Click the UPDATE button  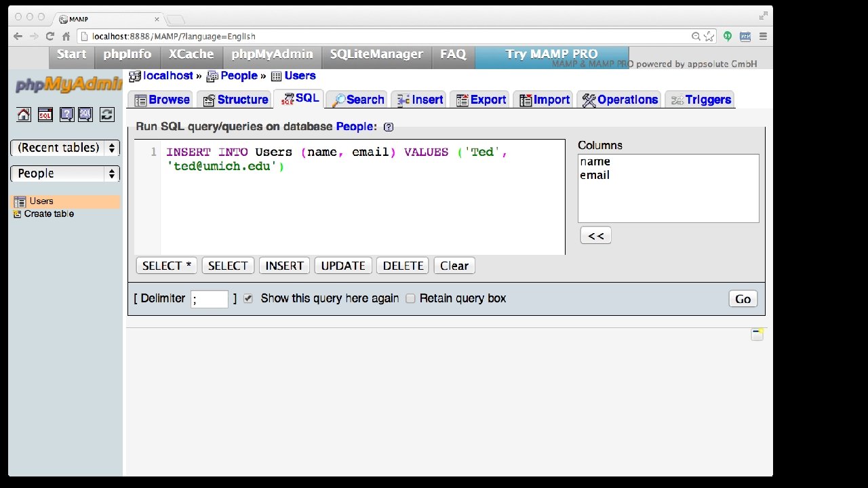(x=343, y=266)
